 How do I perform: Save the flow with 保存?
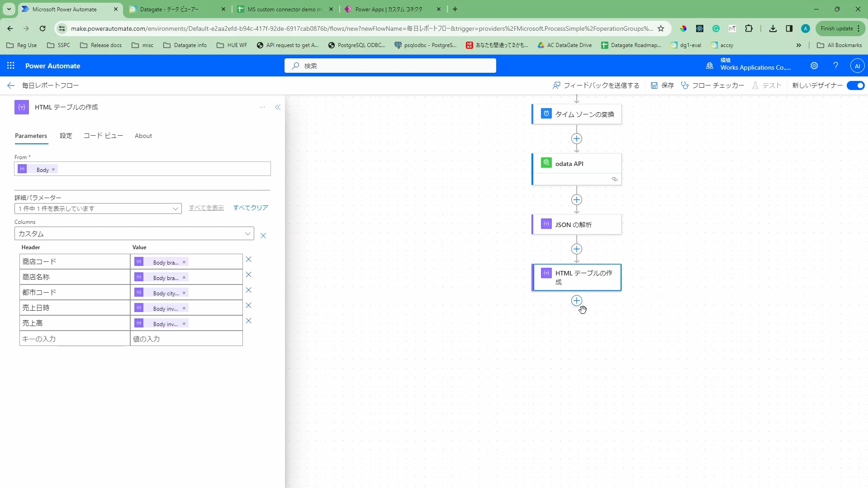tap(662, 85)
